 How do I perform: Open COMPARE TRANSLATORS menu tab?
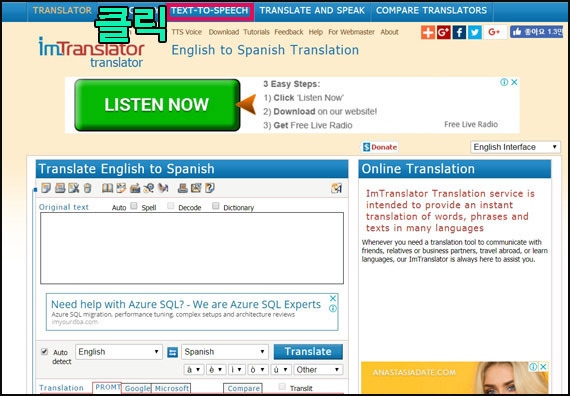pos(431,11)
